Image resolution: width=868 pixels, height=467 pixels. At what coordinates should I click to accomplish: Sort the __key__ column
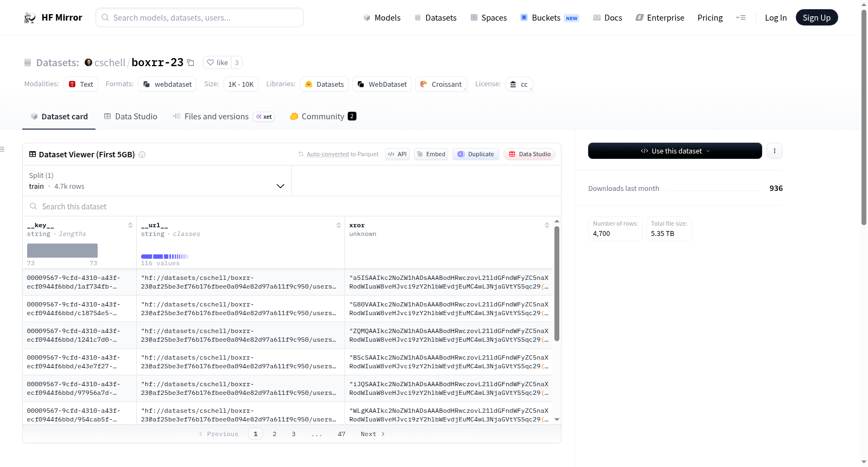(x=130, y=225)
